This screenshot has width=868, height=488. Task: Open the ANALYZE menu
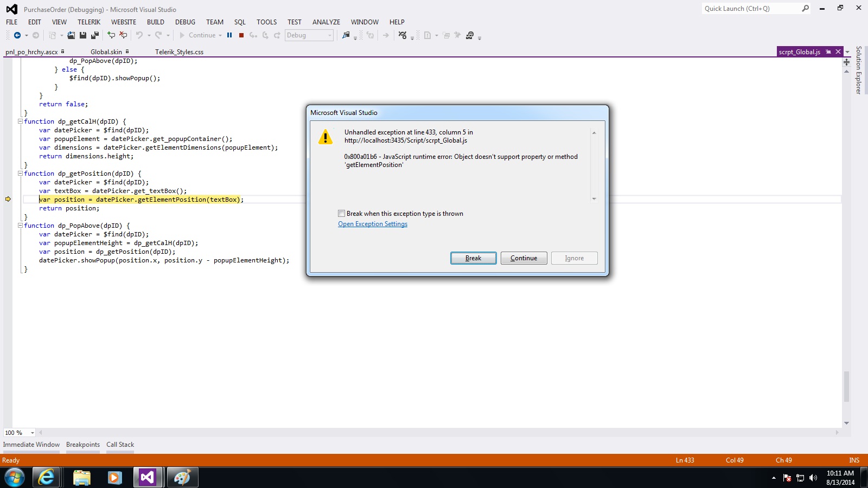click(326, 22)
